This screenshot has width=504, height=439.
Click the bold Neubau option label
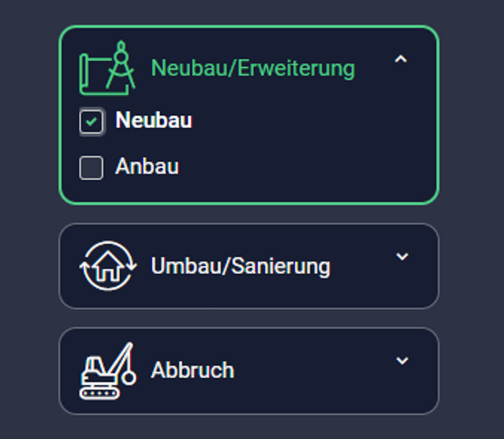coord(154,120)
